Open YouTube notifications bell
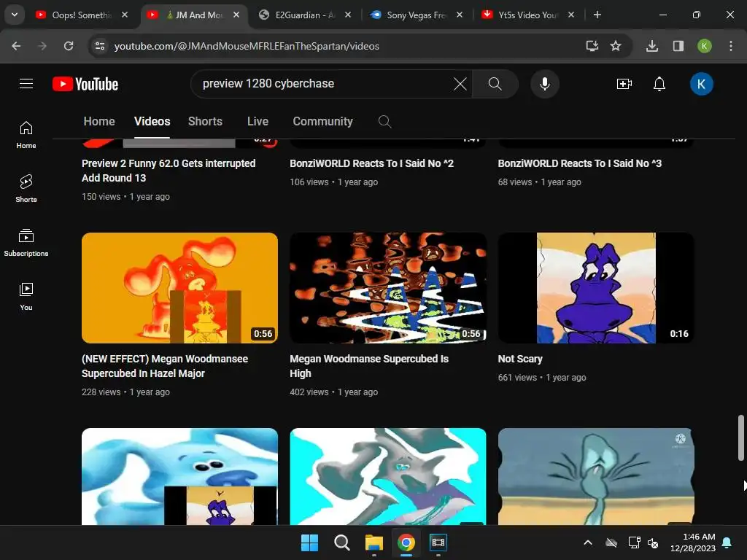 (659, 84)
